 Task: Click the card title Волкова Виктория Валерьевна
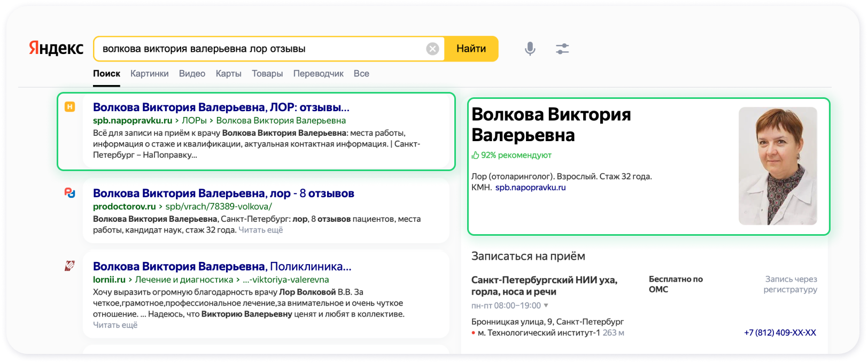(x=551, y=125)
